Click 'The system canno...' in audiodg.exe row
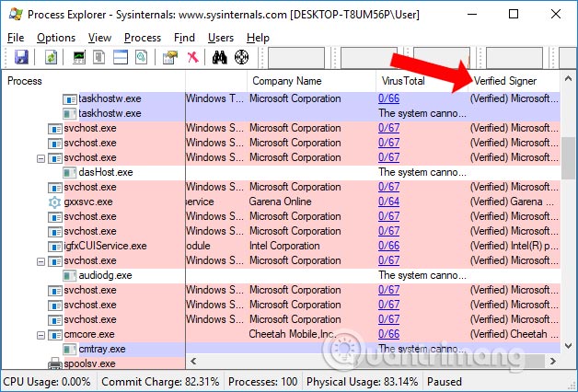578x392 pixels. (x=422, y=275)
